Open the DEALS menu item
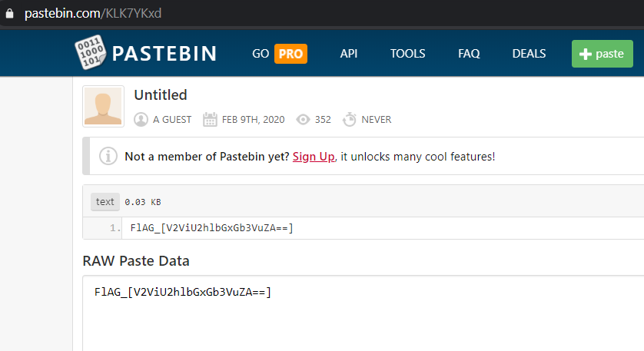 pyautogui.click(x=529, y=54)
